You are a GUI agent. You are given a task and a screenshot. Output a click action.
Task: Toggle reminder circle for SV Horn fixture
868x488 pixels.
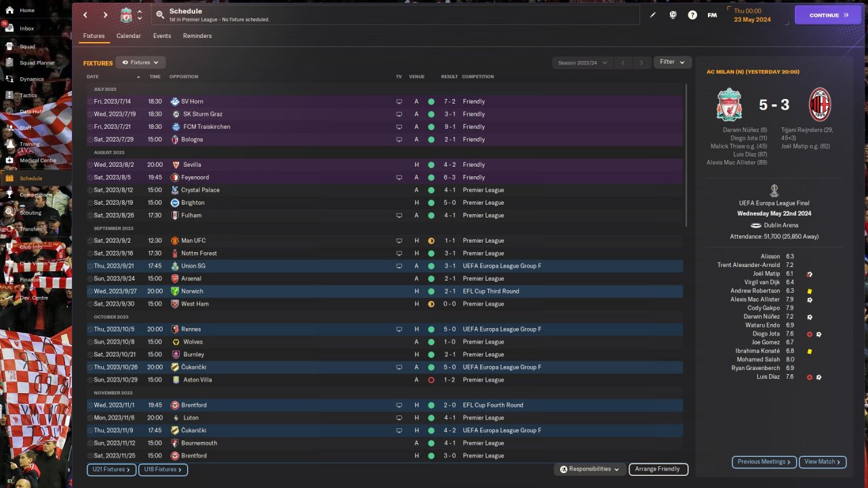tap(90, 102)
